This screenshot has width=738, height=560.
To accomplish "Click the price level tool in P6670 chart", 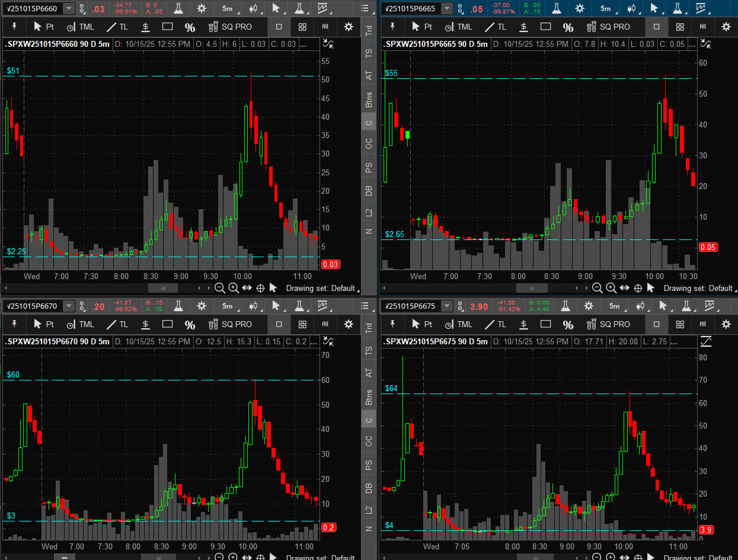I will pyautogui.click(x=146, y=324).
